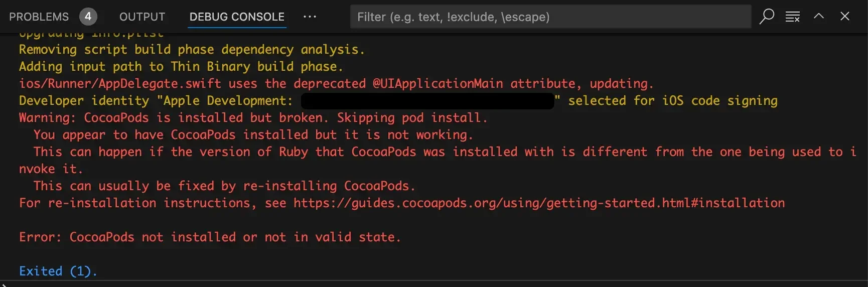Select the Error: CocoaPods not installed line
The height and width of the screenshot is (287, 868).
click(x=210, y=237)
